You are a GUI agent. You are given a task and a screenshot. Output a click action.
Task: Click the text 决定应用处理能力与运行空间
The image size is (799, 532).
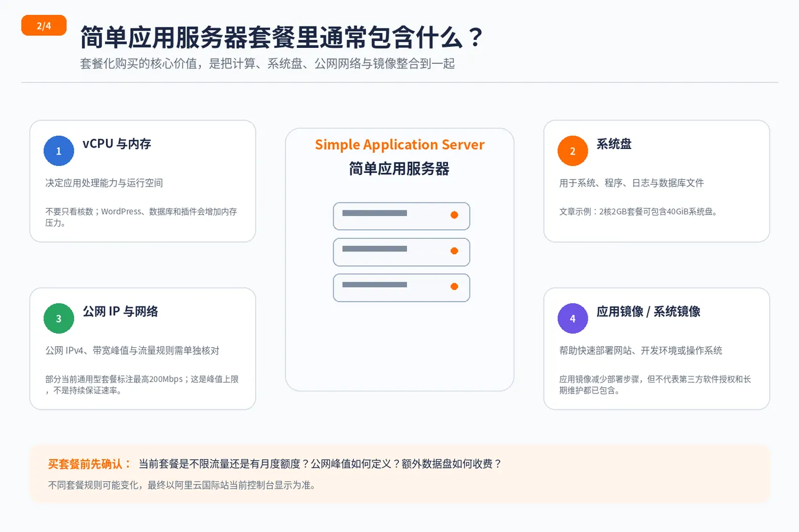coord(104,183)
